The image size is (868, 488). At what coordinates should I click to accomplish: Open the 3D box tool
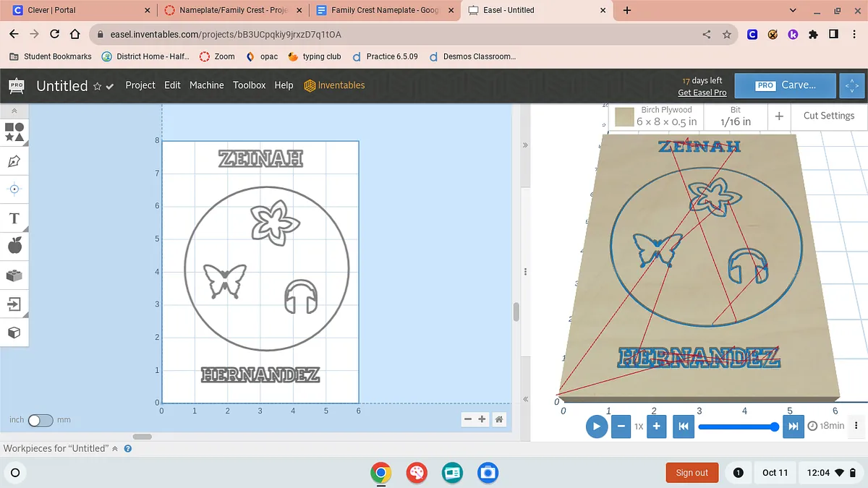(14, 333)
